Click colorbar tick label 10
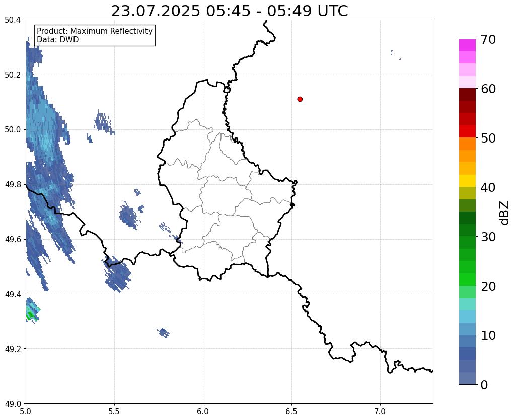Image resolution: width=515 pixels, height=420 pixels. coord(488,335)
